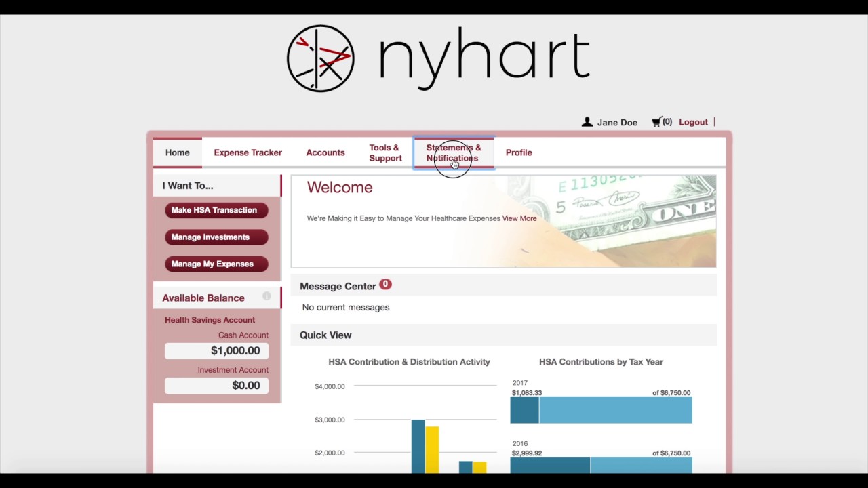
Task: Click the No current messages text
Action: tap(346, 307)
